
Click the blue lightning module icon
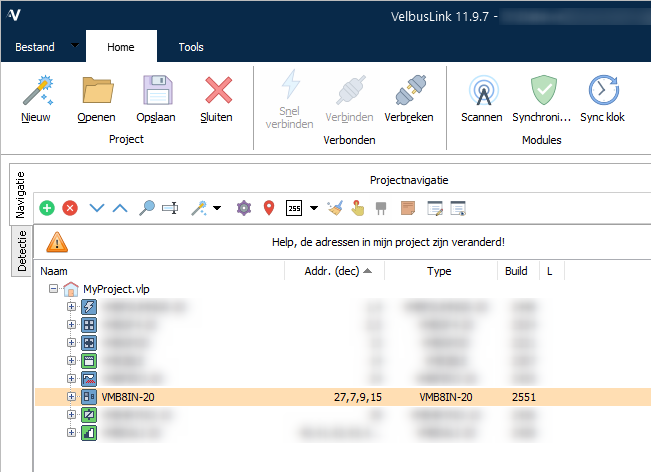89,306
